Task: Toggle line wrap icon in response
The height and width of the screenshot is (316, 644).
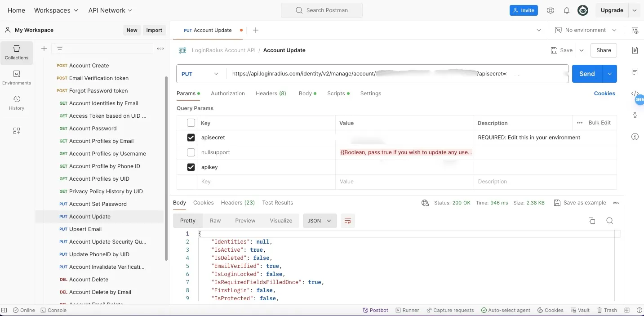Action: coord(347,221)
